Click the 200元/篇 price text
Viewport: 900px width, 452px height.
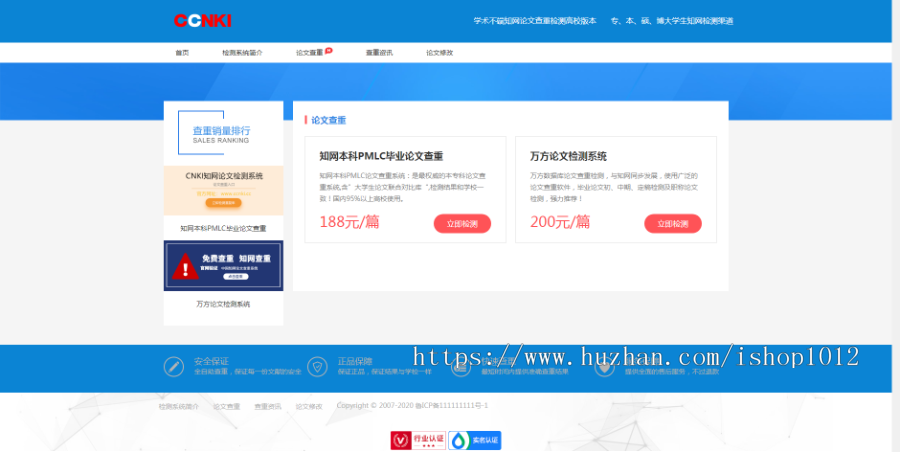click(560, 222)
